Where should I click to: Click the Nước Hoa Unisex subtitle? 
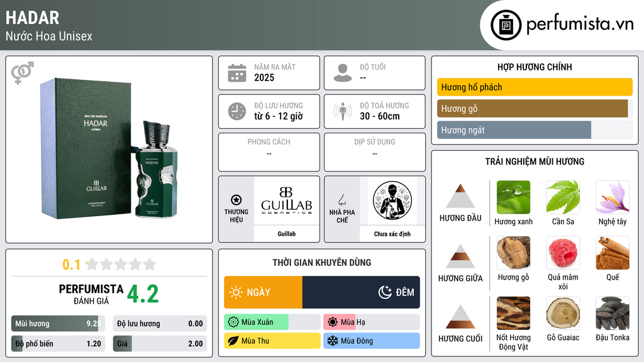click(x=49, y=36)
